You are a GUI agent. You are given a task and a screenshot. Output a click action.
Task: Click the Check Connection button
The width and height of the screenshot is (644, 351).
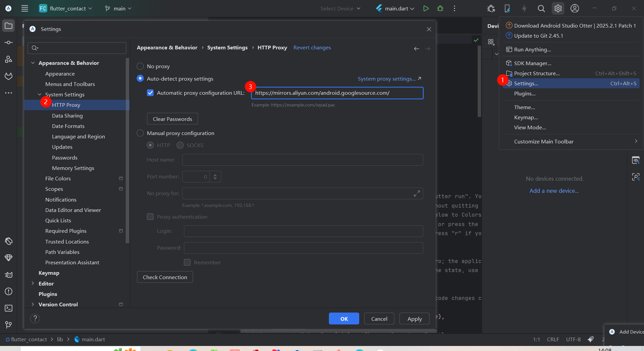tap(165, 277)
